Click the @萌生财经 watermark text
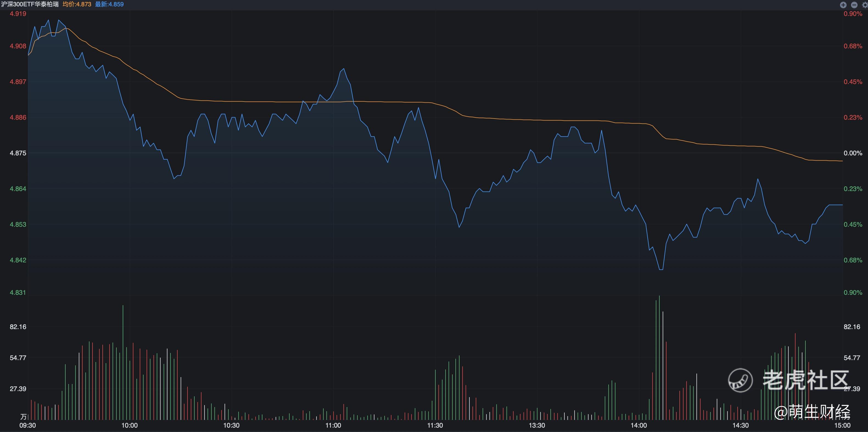This screenshot has width=868, height=432. [x=812, y=412]
